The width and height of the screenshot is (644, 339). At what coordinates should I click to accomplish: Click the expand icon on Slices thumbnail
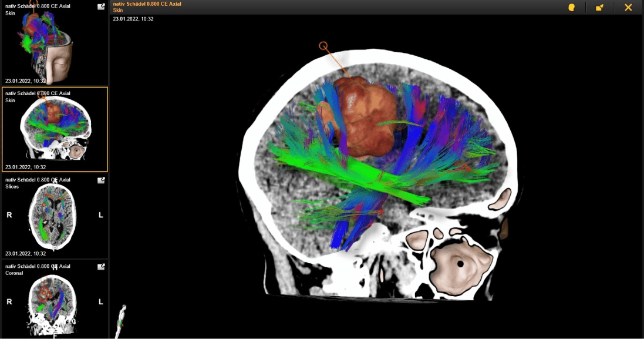click(x=101, y=180)
